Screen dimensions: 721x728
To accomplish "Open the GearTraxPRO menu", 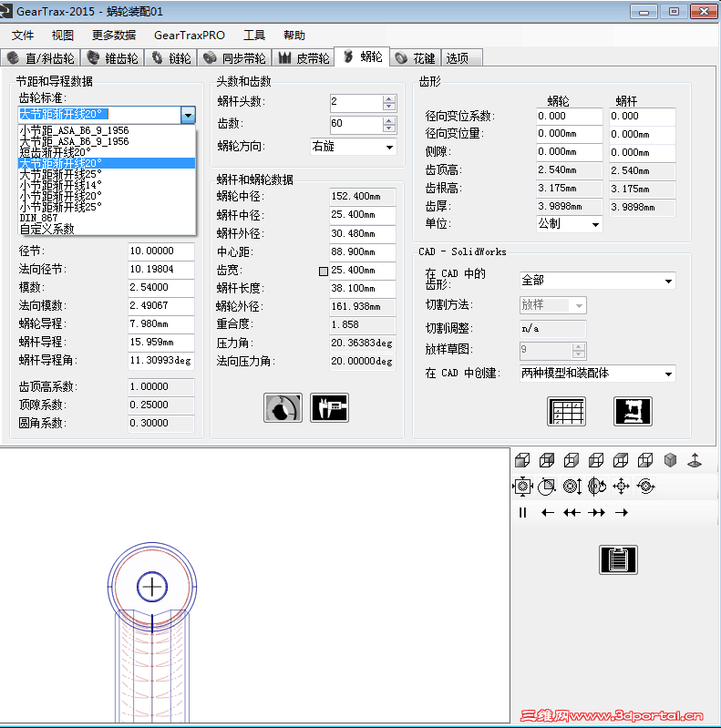I will pos(190,36).
